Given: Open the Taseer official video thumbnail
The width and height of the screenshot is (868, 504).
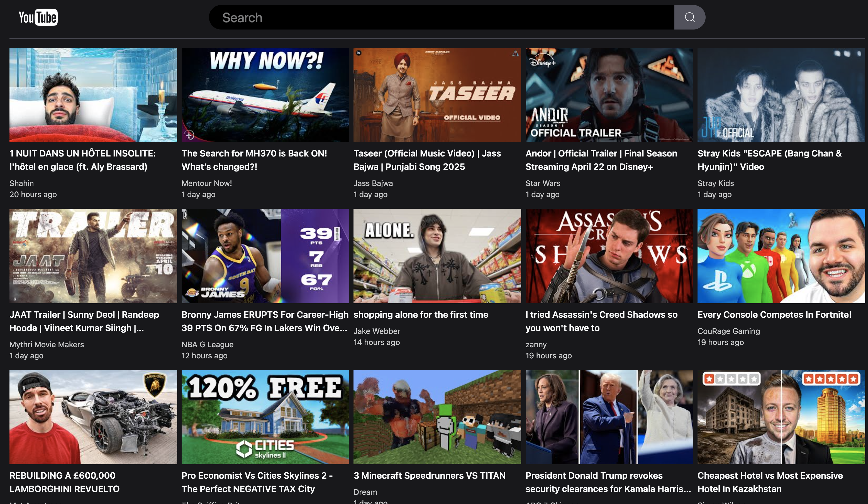Looking at the screenshot, I should pyautogui.click(x=437, y=95).
